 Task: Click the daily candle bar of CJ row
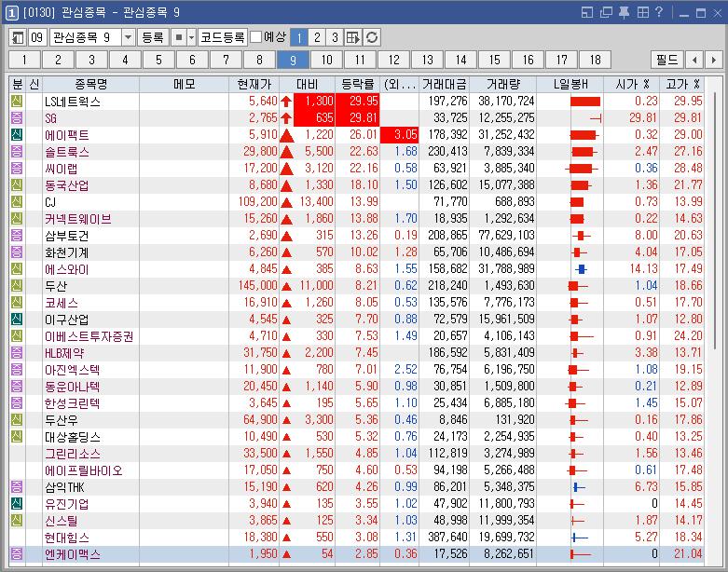pyautogui.click(x=577, y=202)
